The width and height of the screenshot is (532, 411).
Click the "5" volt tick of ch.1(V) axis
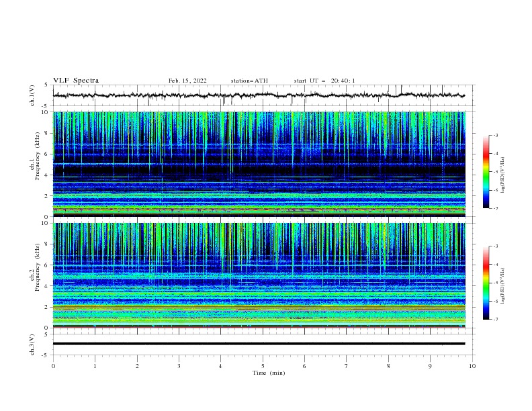coord(46,85)
